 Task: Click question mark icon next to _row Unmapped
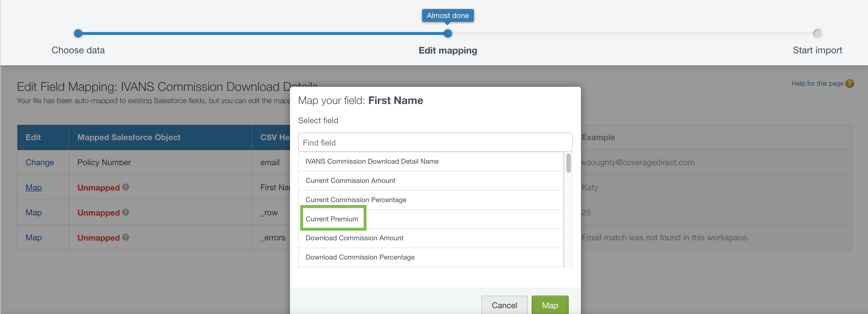[x=126, y=212]
